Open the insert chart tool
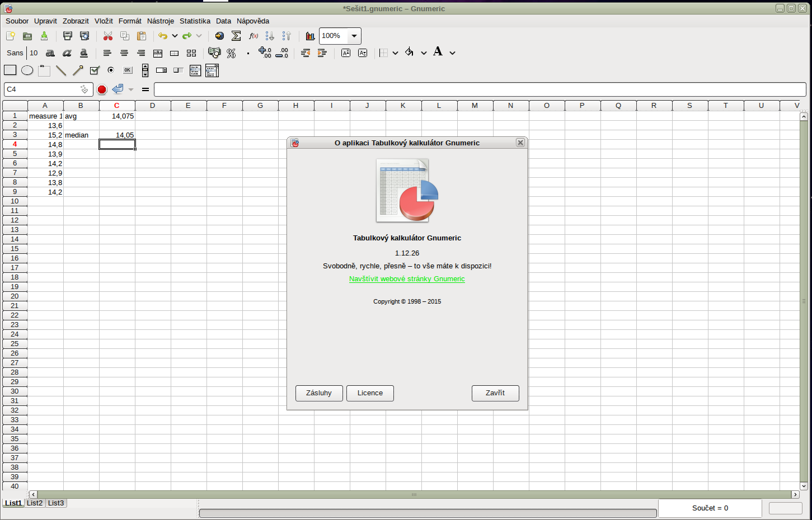Screen dimensions: 812x520 click(310, 36)
